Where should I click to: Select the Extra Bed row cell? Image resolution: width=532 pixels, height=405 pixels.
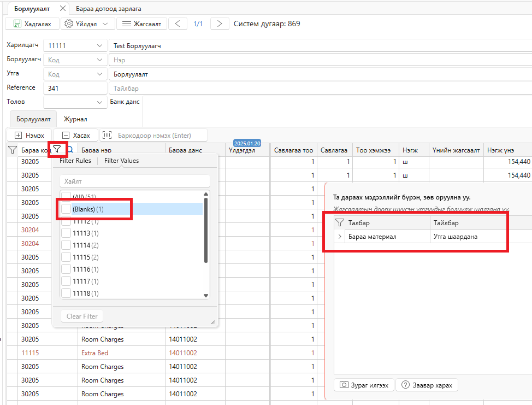121,353
